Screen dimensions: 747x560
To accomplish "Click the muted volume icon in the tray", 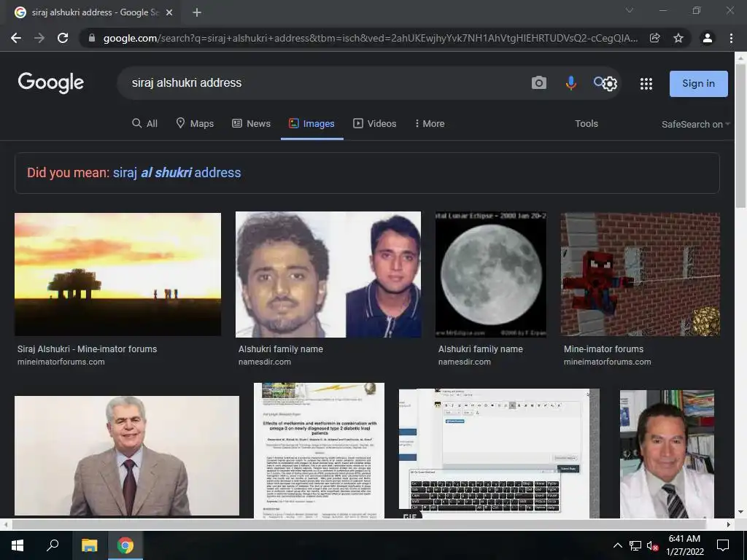I will pyautogui.click(x=653, y=545).
